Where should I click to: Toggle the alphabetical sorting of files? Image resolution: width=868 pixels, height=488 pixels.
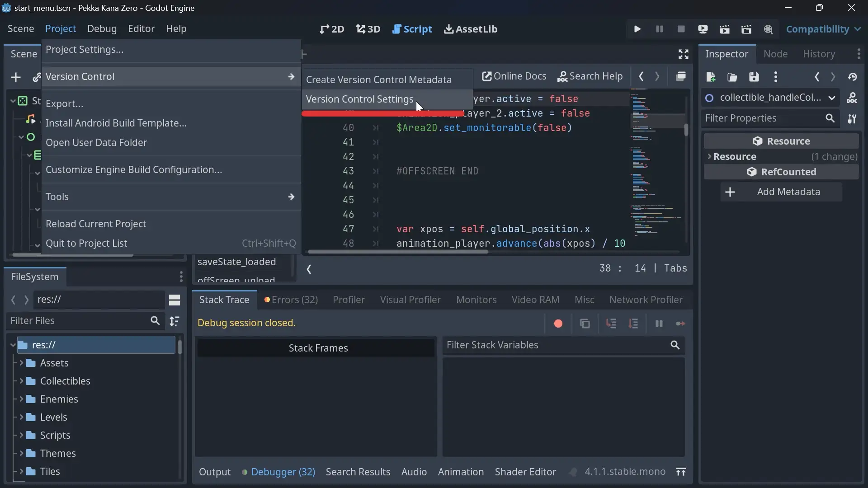175,321
